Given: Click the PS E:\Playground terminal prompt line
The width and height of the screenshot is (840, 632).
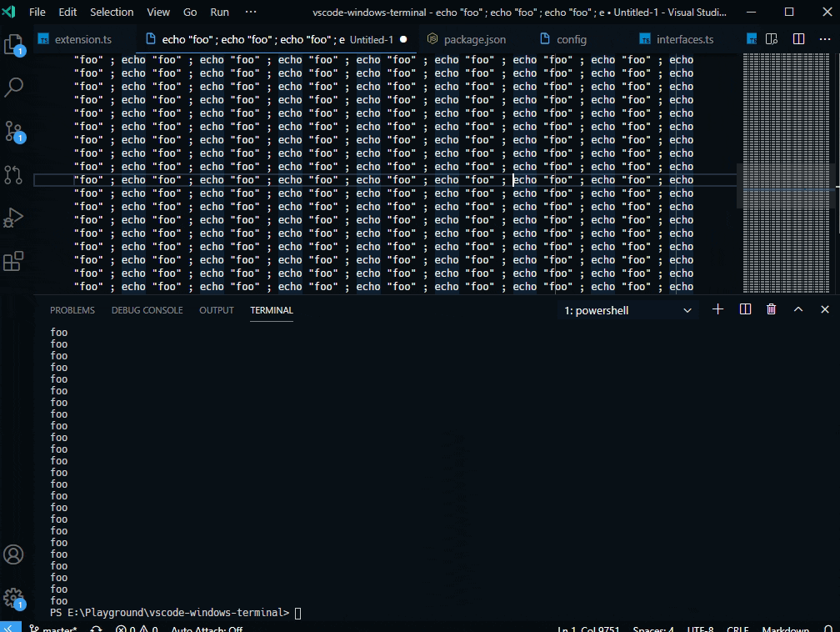Looking at the screenshot, I should (x=176, y=613).
